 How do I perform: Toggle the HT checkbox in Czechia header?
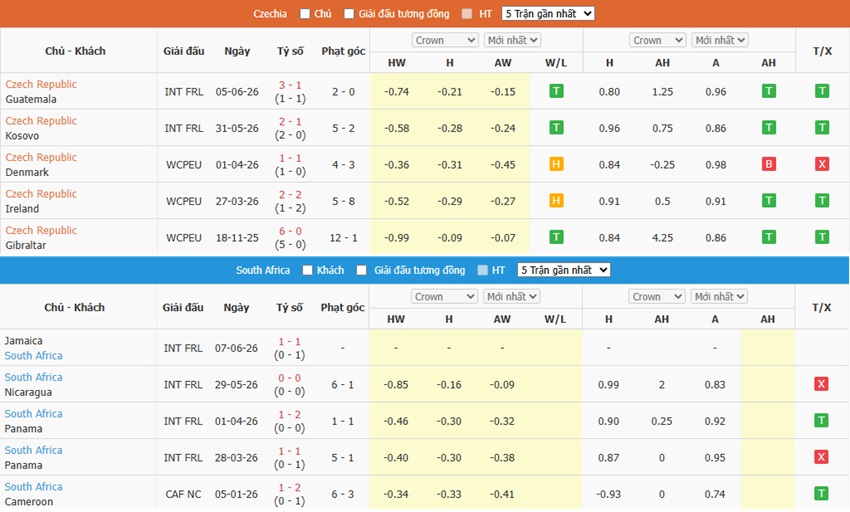click(467, 14)
